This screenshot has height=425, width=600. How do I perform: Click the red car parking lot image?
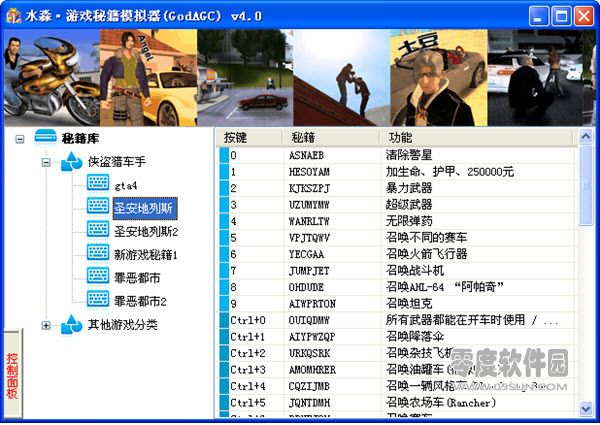(245, 78)
